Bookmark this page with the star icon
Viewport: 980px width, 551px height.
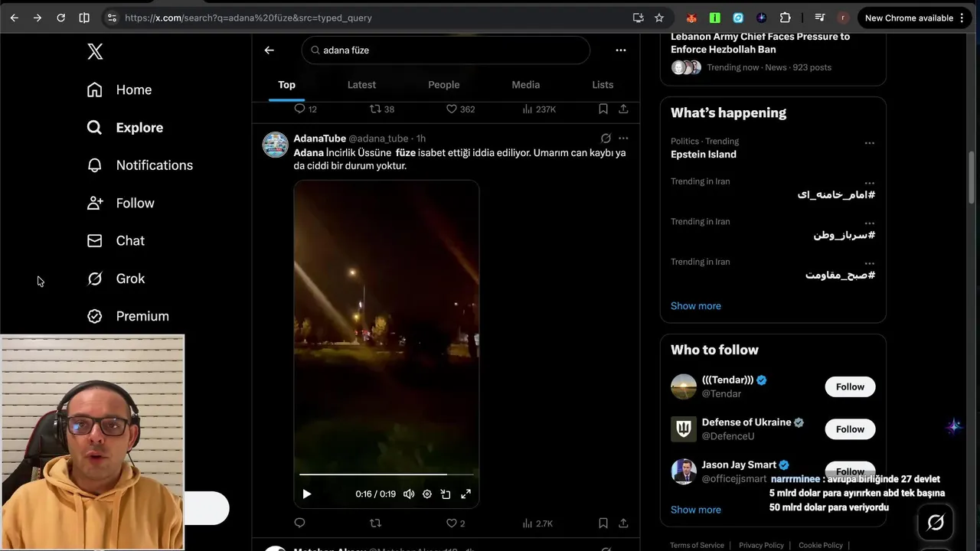pos(659,18)
